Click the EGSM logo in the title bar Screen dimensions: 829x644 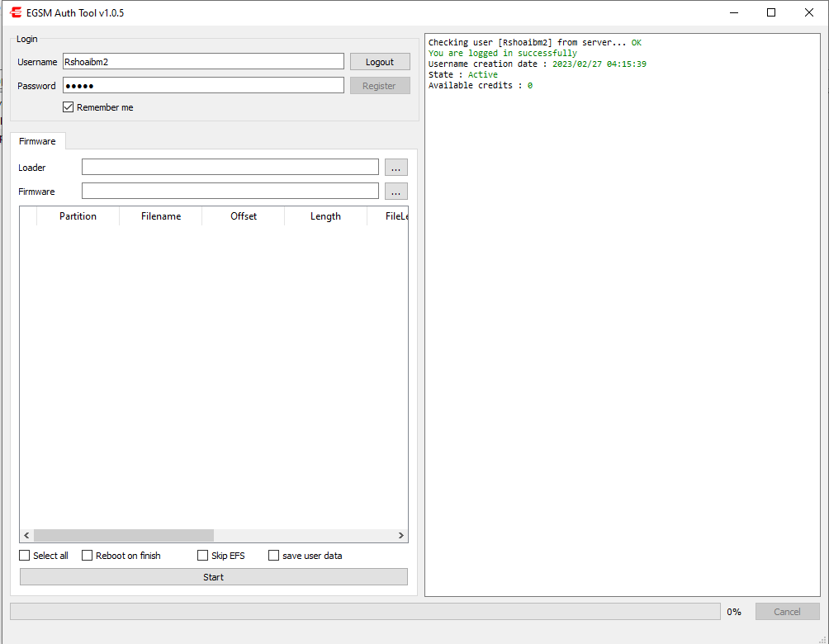[15, 12]
